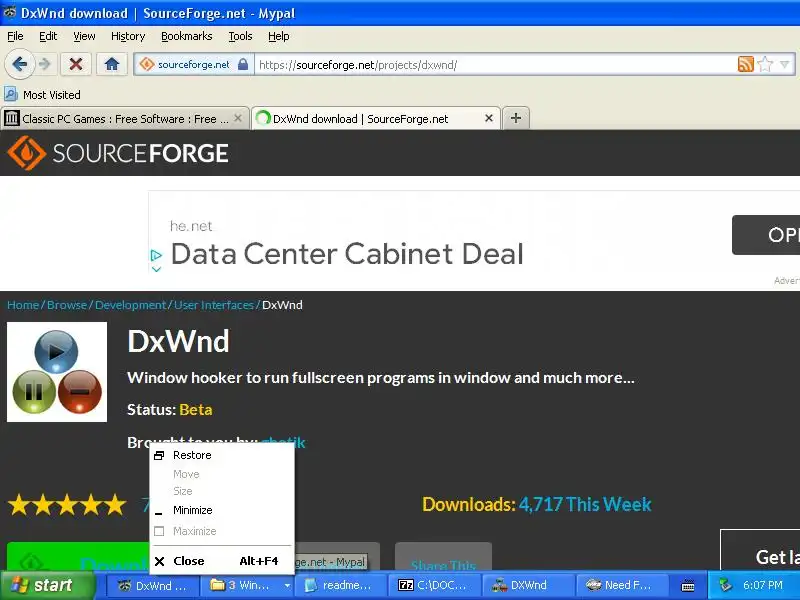This screenshot has height=600, width=800.
Task: Choose Close Alt+F4 in the window menu
Action: pyautogui.click(x=222, y=561)
